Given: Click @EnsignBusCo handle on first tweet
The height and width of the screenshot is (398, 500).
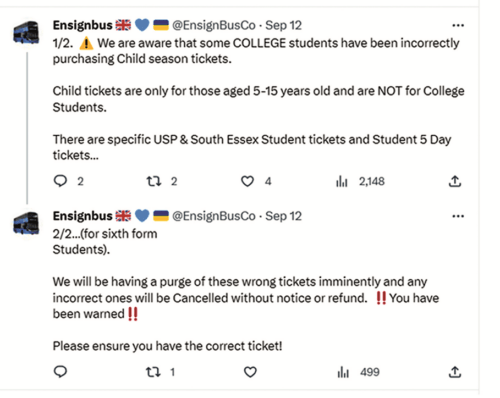Looking at the screenshot, I should click(x=214, y=25).
